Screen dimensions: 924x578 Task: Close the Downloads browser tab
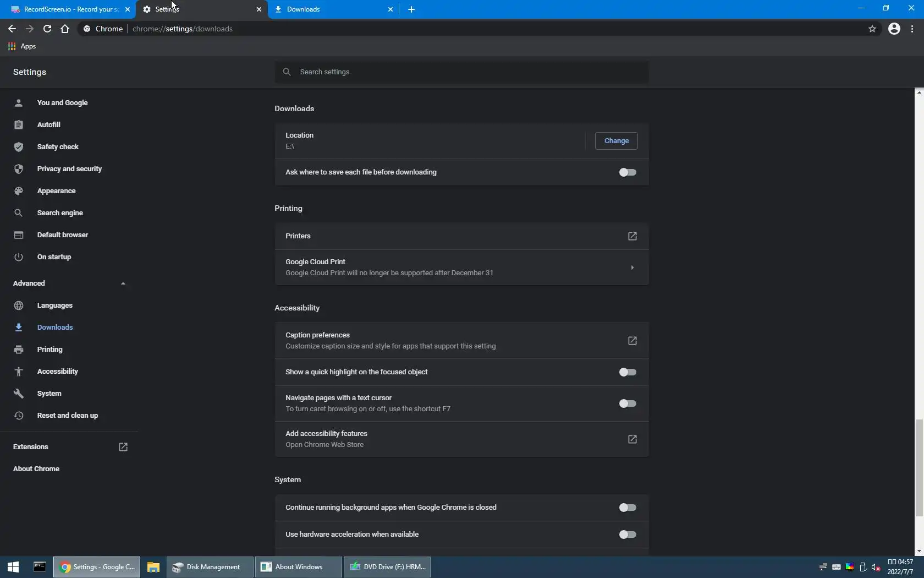[391, 9]
